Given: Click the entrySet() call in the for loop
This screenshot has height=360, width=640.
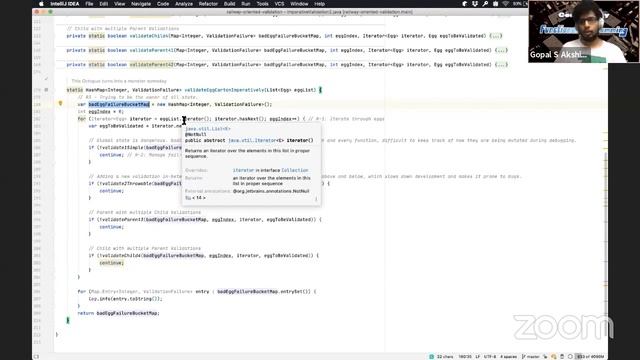Looking at the screenshot, I should click(297, 291).
